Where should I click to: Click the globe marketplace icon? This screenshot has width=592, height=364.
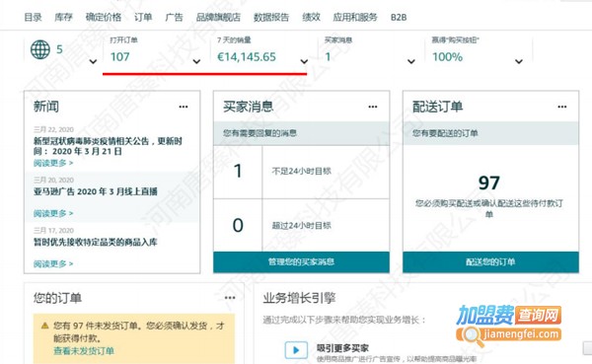coord(40,49)
